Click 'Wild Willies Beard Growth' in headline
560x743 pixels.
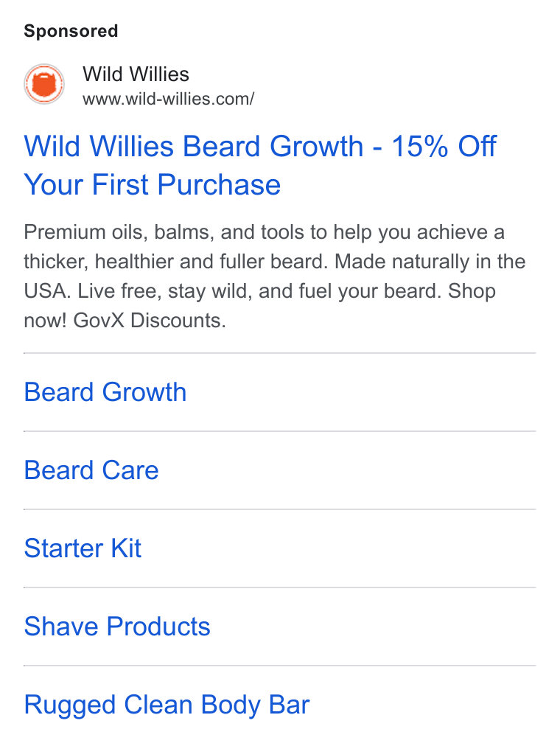(194, 146)
